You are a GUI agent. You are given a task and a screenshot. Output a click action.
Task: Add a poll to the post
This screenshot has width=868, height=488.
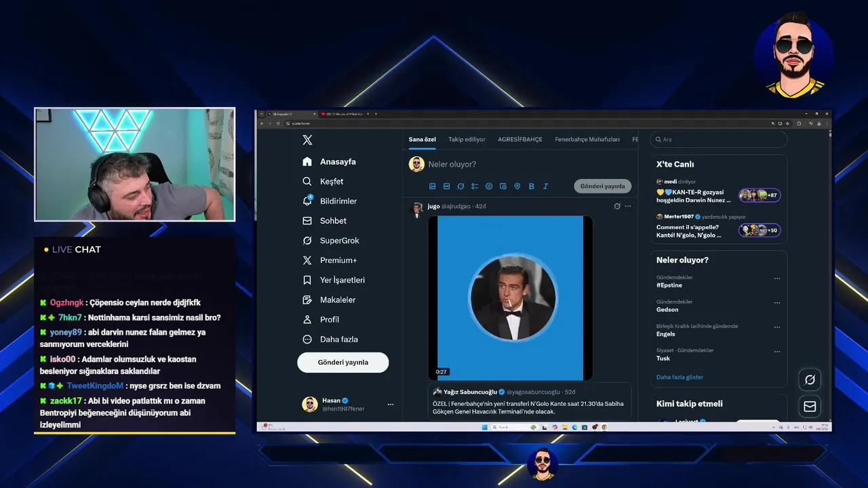(475, 186)
